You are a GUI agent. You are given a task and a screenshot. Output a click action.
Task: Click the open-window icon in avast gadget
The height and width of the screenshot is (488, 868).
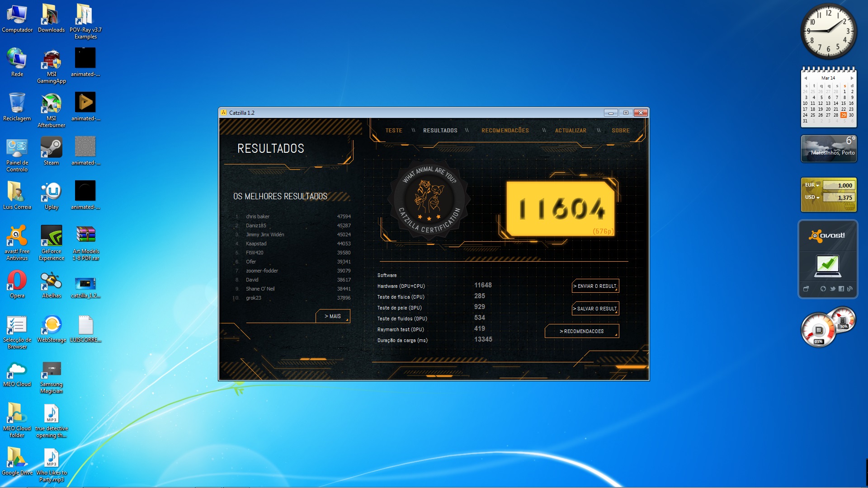[806, 289]
